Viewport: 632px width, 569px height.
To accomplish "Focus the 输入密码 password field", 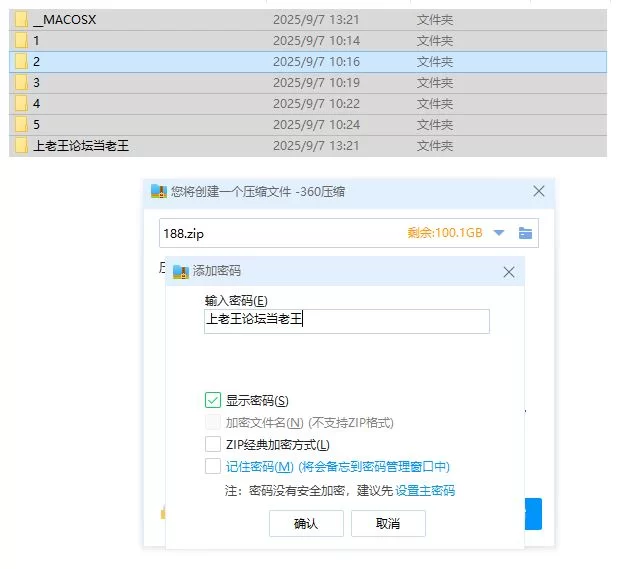I will (x=347, y=321).
